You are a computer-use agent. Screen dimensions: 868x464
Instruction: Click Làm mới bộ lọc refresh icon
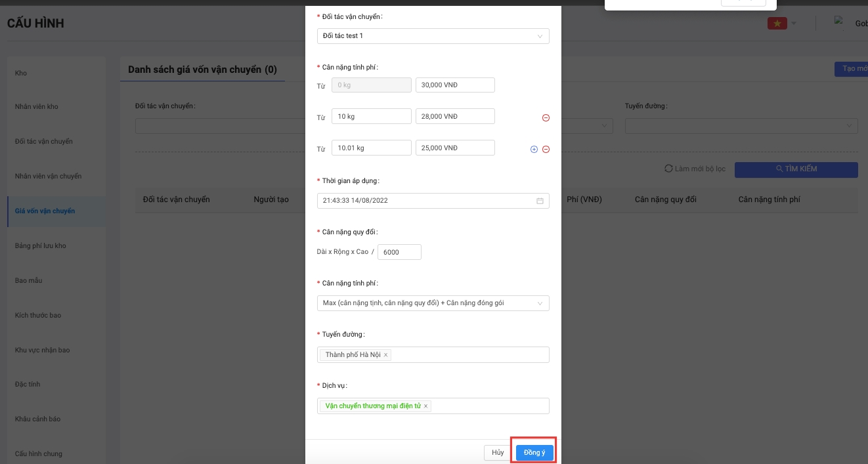tap(668, 169)
